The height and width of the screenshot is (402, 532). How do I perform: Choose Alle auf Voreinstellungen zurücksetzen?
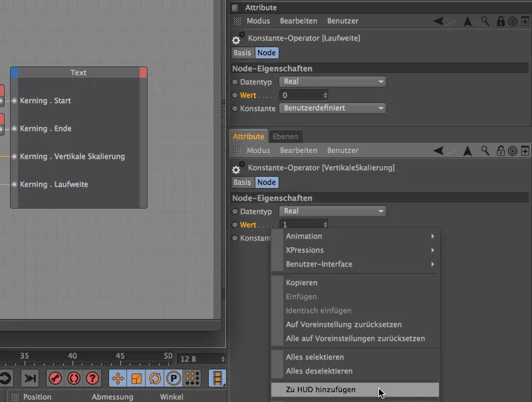(355, 338)
